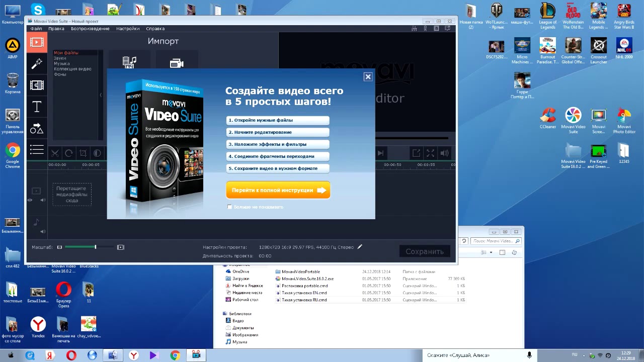Image resolution: width=644 pixels, height=362 pixels.
Task: Select 'Звуки' category in Import list
Action: tap(60, 58)
